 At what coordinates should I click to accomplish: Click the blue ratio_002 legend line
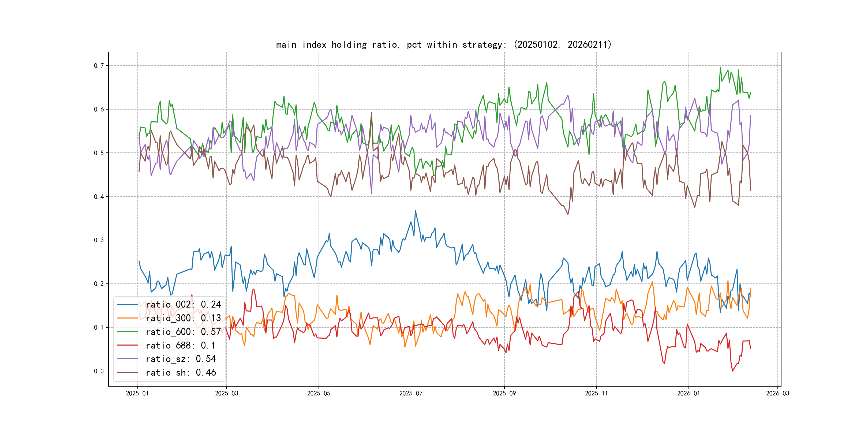coord(127,305)
